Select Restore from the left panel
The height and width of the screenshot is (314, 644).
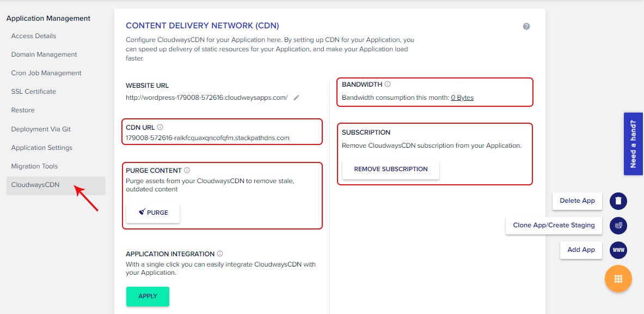click(24, 110)
